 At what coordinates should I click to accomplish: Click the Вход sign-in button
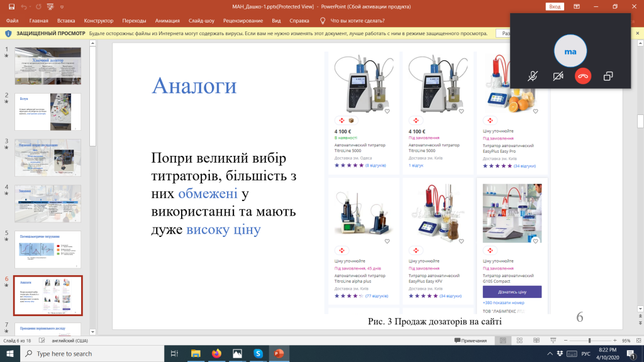coord(555,6)
